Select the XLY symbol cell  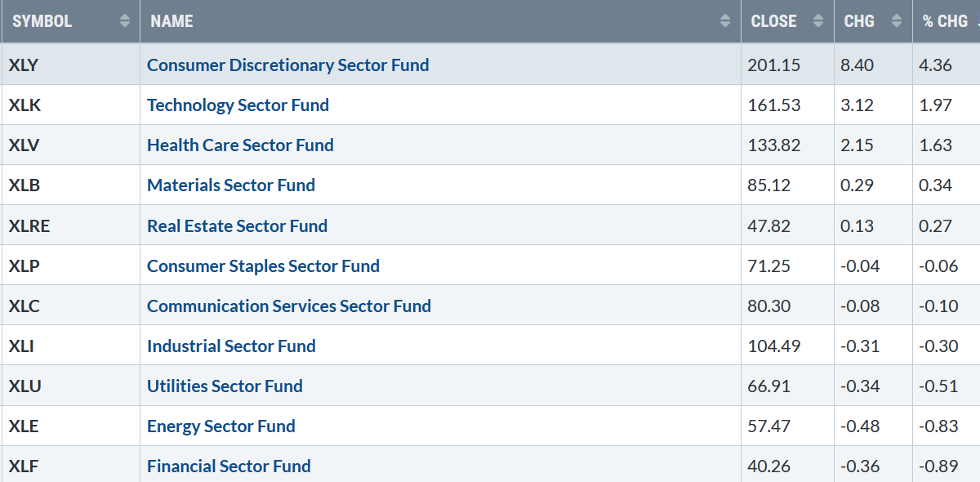(x=70, y=65)
